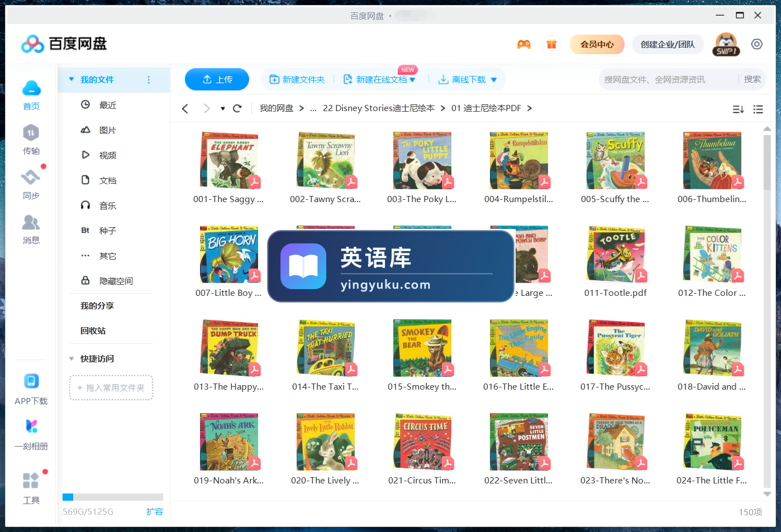Image resolution: width=781 pixels, height=532 pixels.
Task: Select the 021-Circus Time file
Action: click(422, 449)
